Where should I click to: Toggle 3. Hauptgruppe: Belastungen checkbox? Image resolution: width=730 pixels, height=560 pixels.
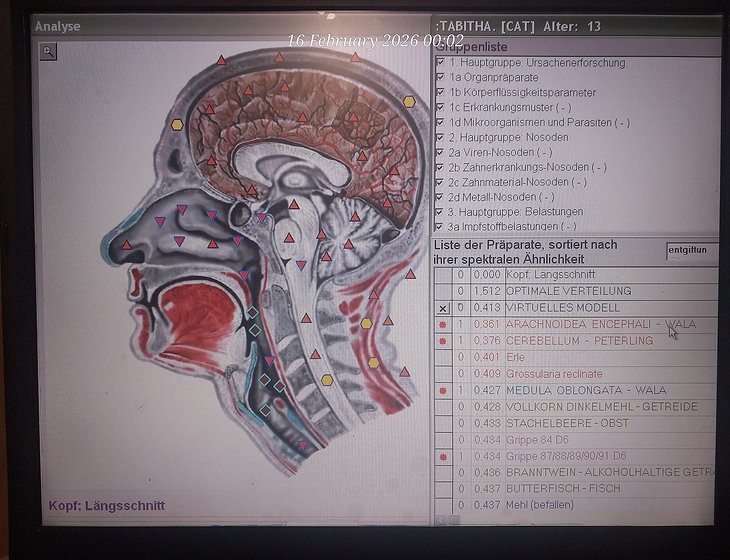tap(440, 212)
